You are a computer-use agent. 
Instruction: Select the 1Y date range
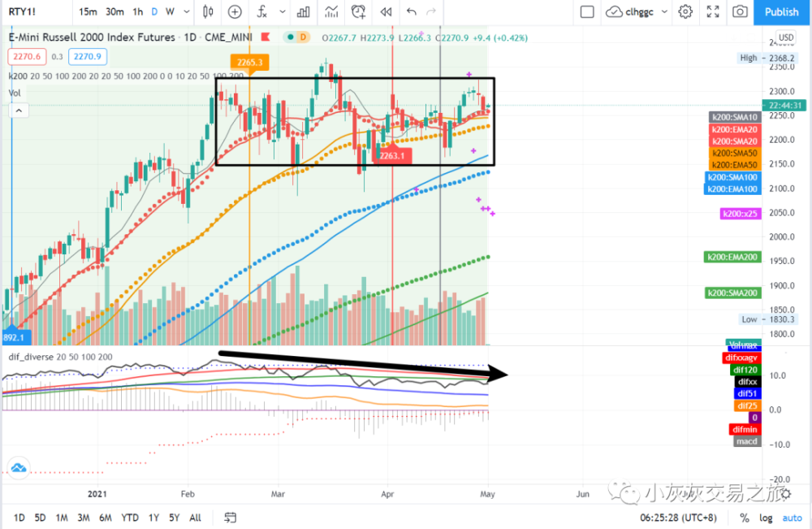(x=153, y=518)
